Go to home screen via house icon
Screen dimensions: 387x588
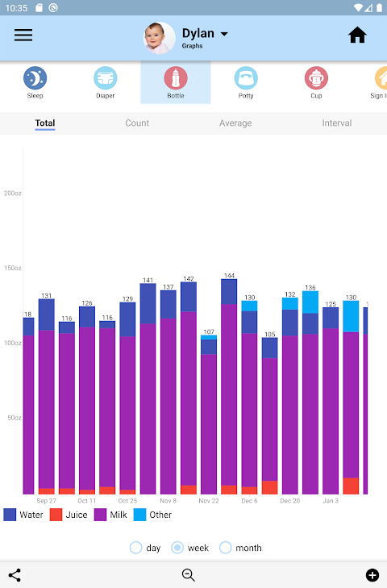pyautogui.click(x=357, y=35)
